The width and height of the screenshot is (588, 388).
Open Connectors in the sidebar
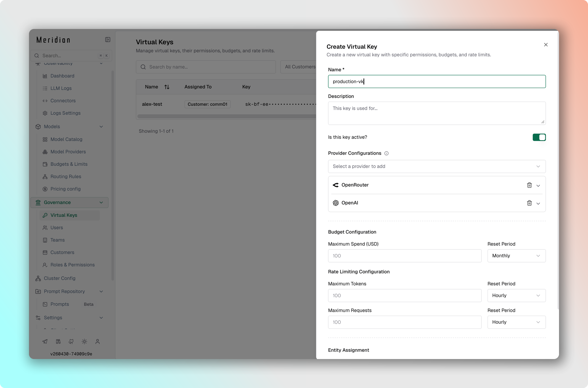pyautogui.click(x=63, y=101)
